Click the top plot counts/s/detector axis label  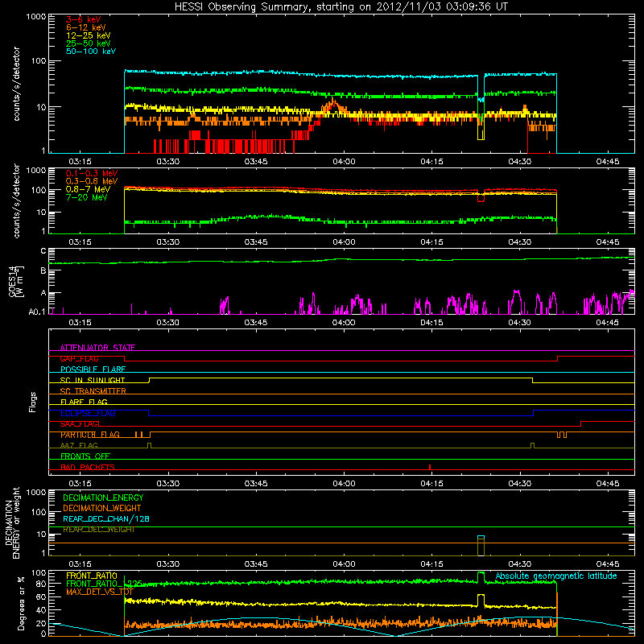16,84
